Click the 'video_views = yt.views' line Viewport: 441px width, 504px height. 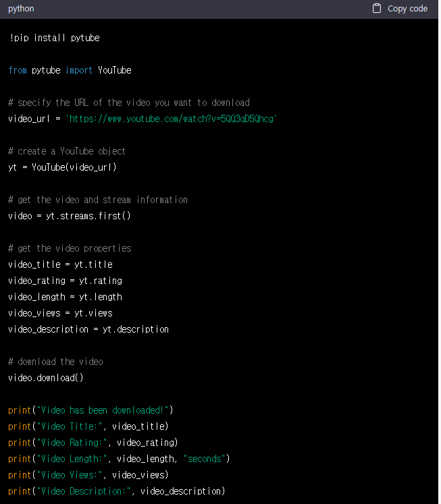(x=61, y=313)
